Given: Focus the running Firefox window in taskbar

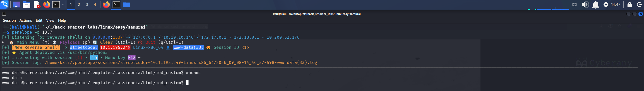Looking at the screenshot, I should coord(106,5).
